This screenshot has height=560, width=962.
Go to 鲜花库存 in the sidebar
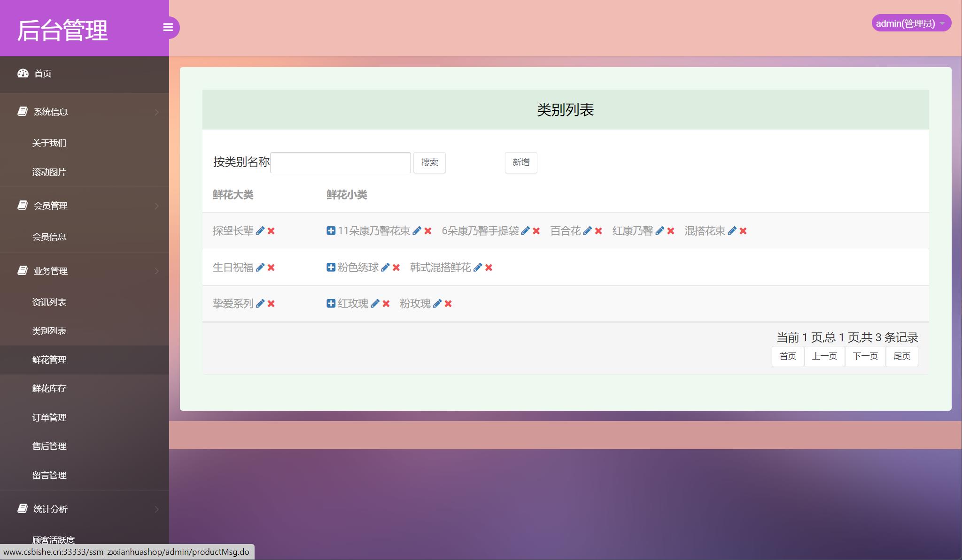click(49, 388)
